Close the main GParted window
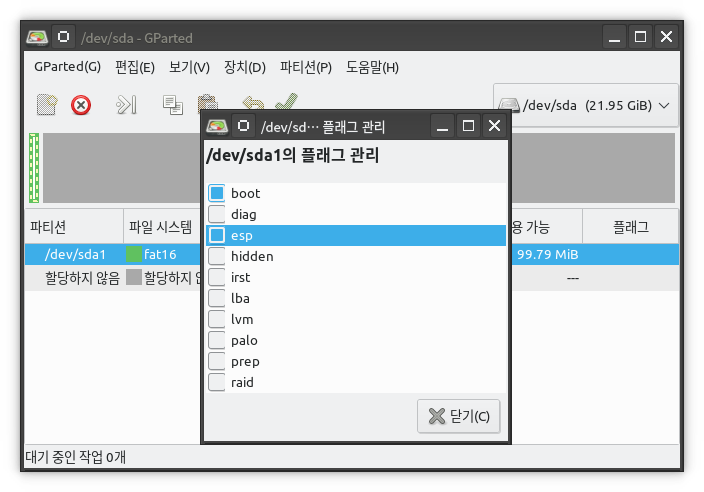 click(666, 37)
